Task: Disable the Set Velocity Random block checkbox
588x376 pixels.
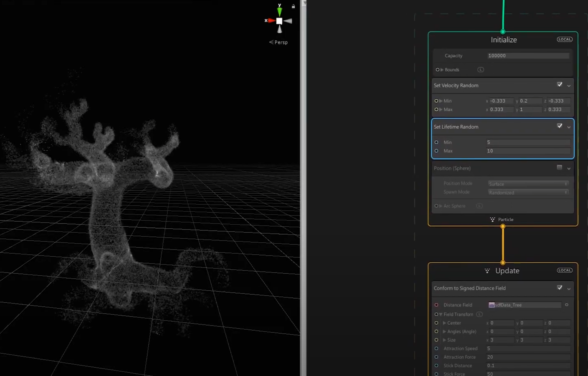Action: coord(559,85)
